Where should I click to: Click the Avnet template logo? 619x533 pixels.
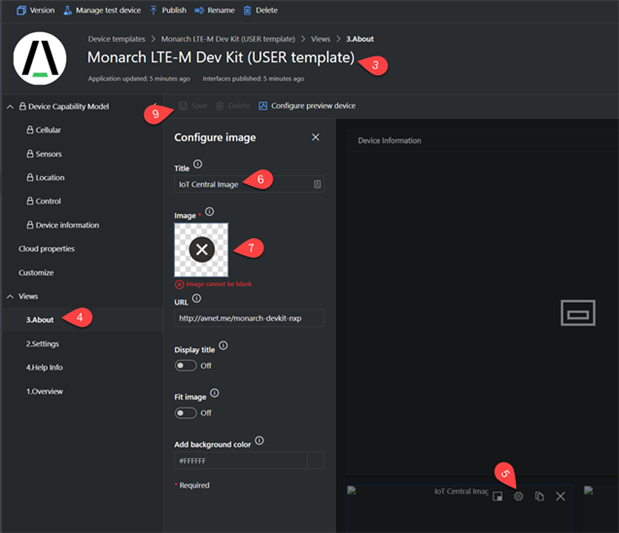[40, 58]
